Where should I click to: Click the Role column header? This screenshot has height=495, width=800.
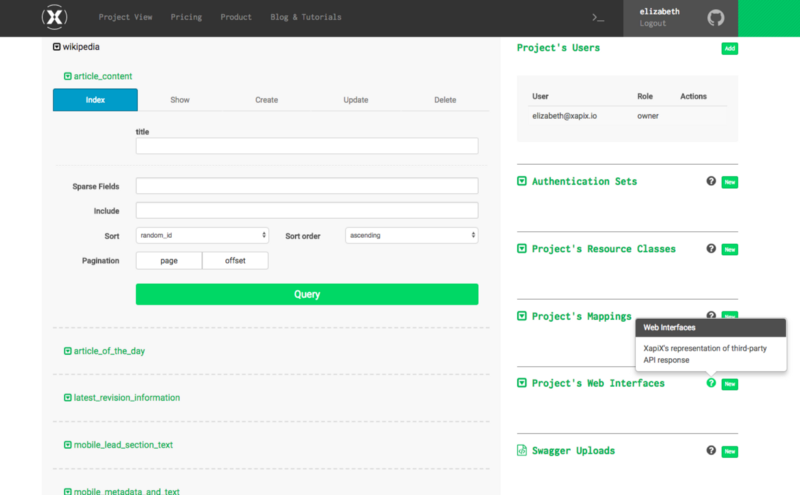click(x=645, y=96)
